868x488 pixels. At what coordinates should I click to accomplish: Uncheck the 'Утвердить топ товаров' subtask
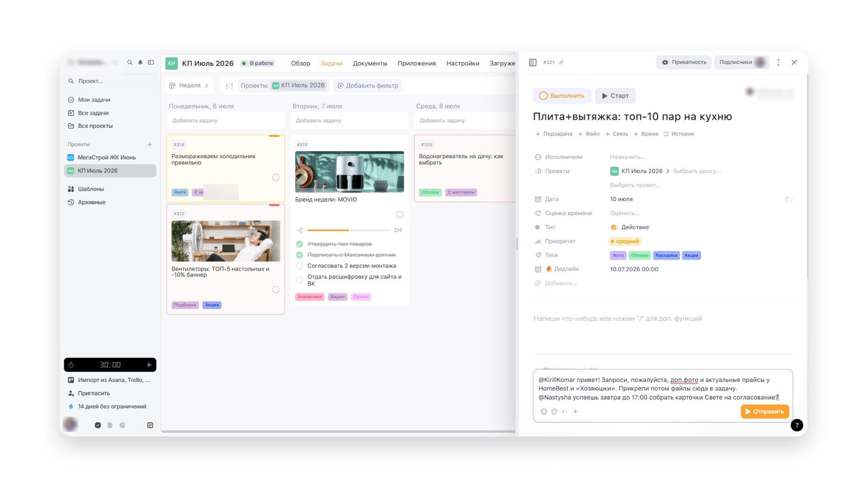299,244
